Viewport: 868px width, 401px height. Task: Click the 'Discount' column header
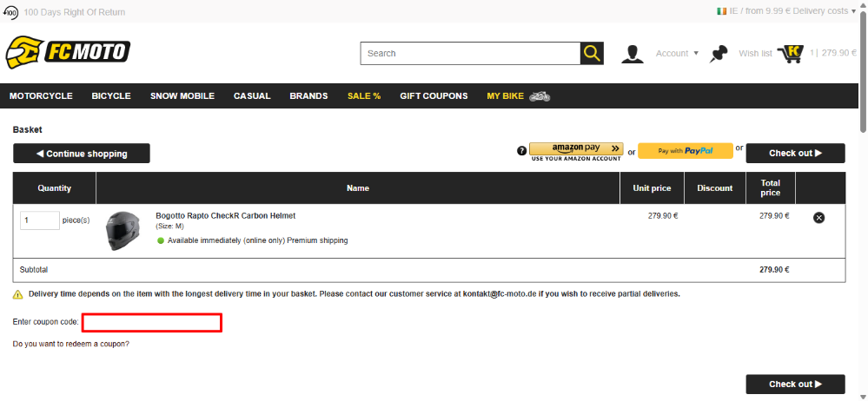tap(715, 188)
